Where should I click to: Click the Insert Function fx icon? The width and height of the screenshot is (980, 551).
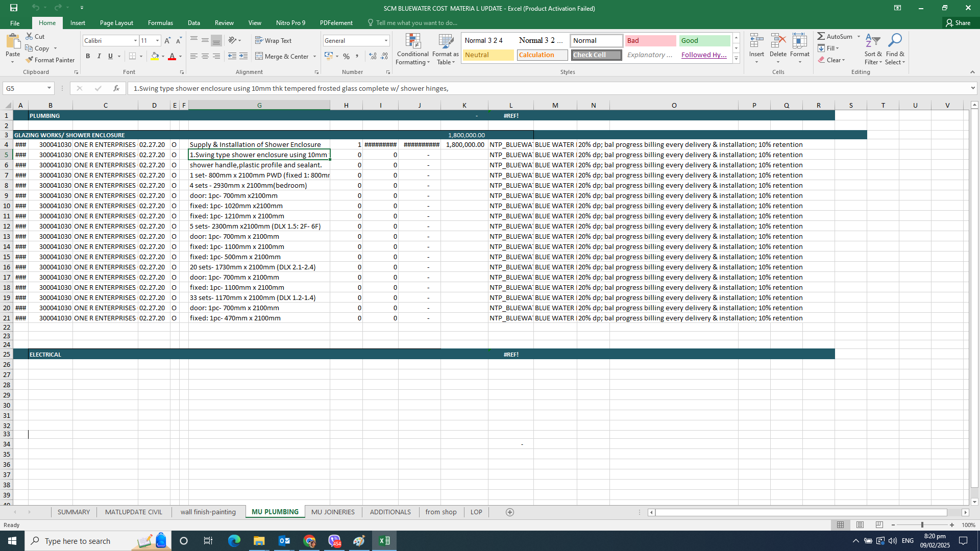pos(116,88)
